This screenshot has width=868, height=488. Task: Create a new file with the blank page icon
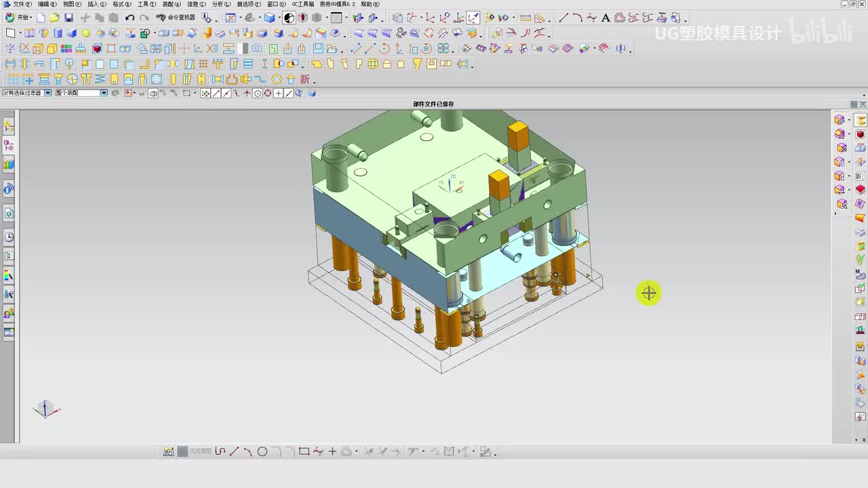coord(41,18)
